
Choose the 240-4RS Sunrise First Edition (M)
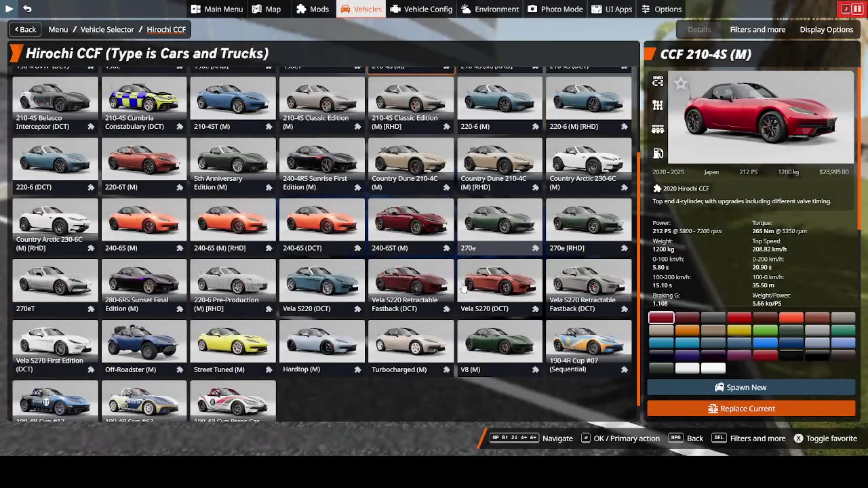321,165
